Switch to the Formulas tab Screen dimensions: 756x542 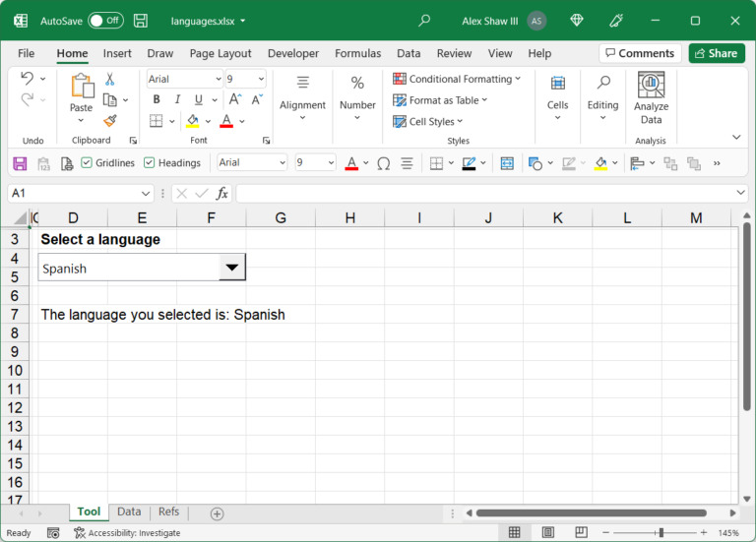click(357, 53)
